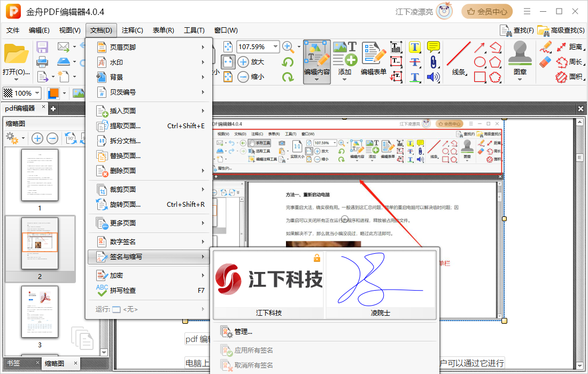Click the 编辑表单 edit form button
The width and height of the screenshot is (588, 374).
coord(374,60)
